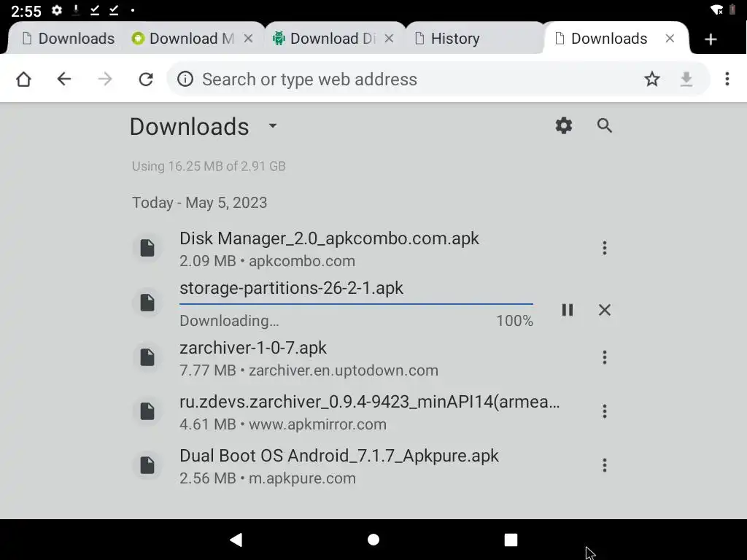Open Downloads settings gear
Screen dimensions: 747x560
[564, 125]
